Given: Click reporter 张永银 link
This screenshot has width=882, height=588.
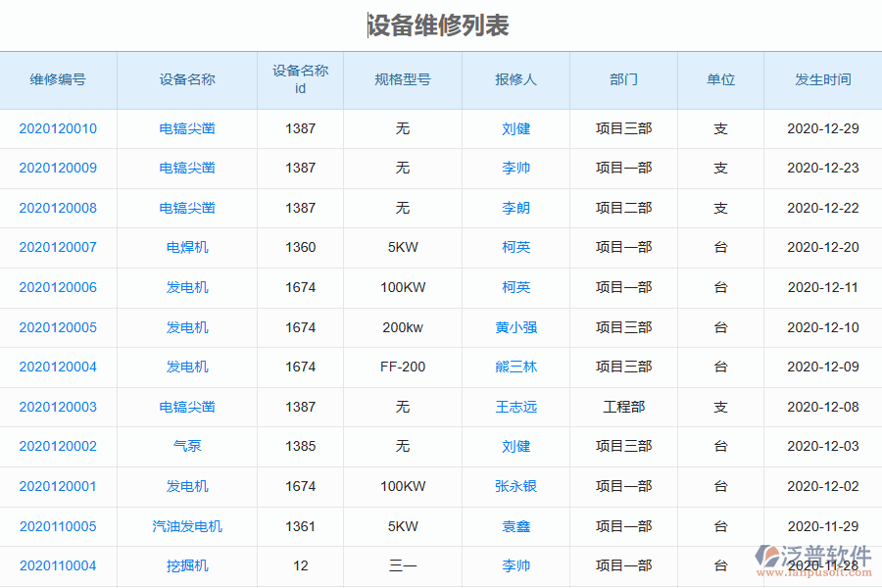Looking at the screenshot, I should pyautogui.click(x=516, y=486).
